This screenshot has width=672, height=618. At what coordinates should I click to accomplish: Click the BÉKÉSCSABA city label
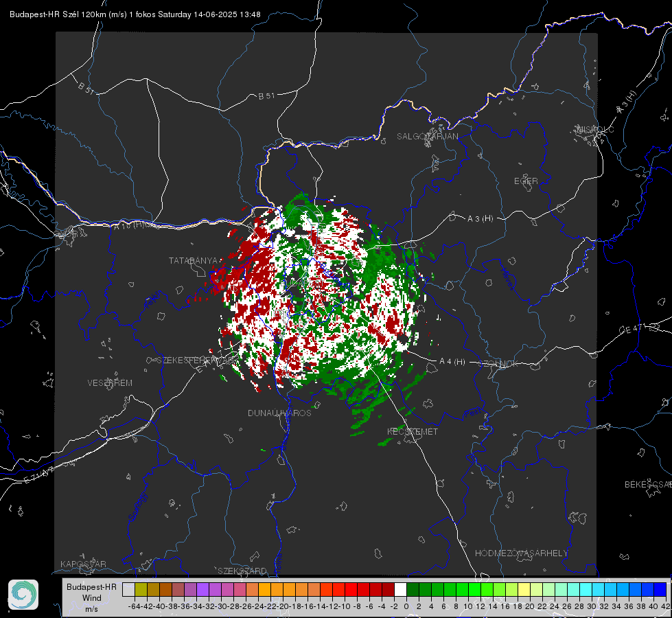coord(648,484)
